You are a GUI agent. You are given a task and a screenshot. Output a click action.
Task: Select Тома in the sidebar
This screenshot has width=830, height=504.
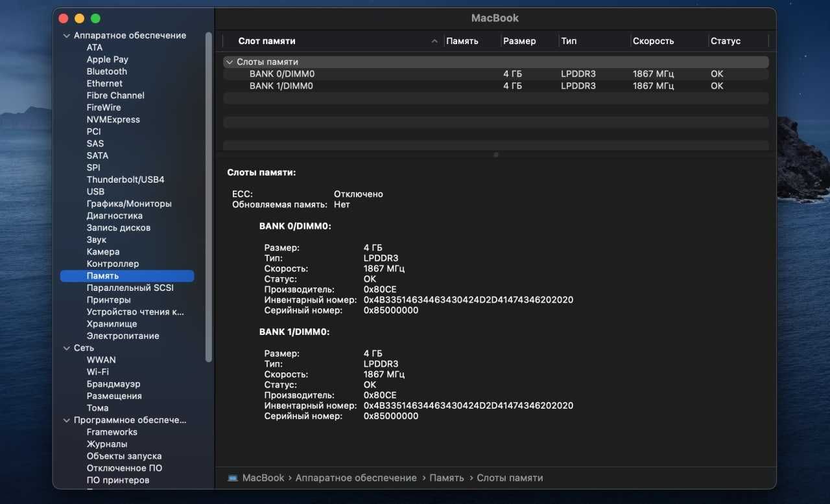point(98,407)
